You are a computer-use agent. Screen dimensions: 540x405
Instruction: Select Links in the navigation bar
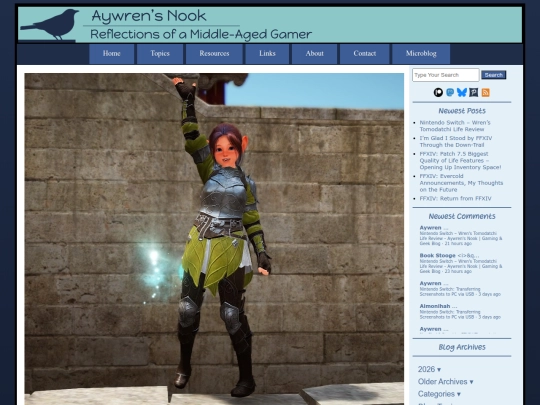(267, 54)
